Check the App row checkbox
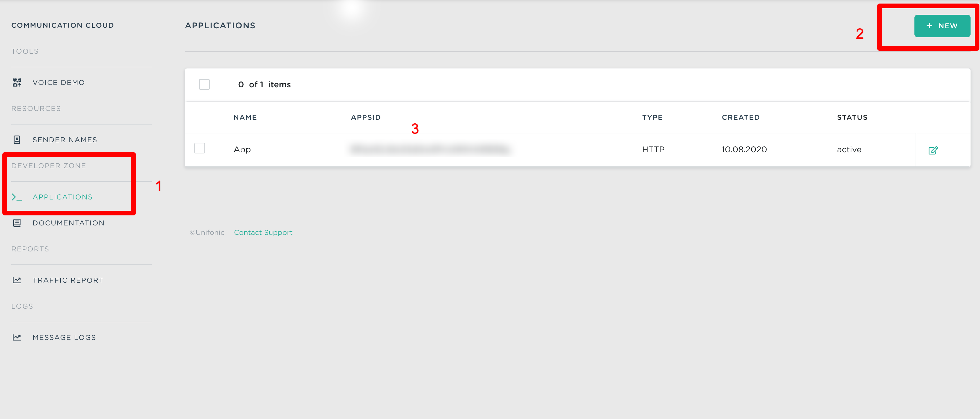 [x=199, y=148]
